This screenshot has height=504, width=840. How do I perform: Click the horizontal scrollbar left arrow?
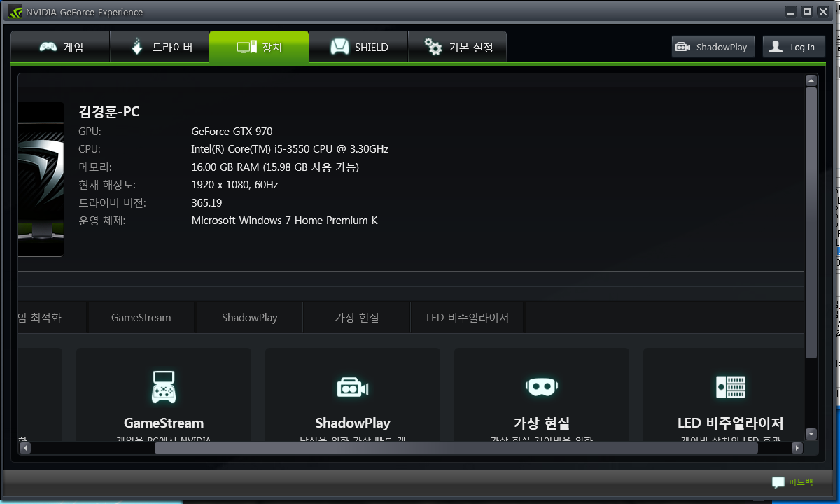tap(24, 447)
